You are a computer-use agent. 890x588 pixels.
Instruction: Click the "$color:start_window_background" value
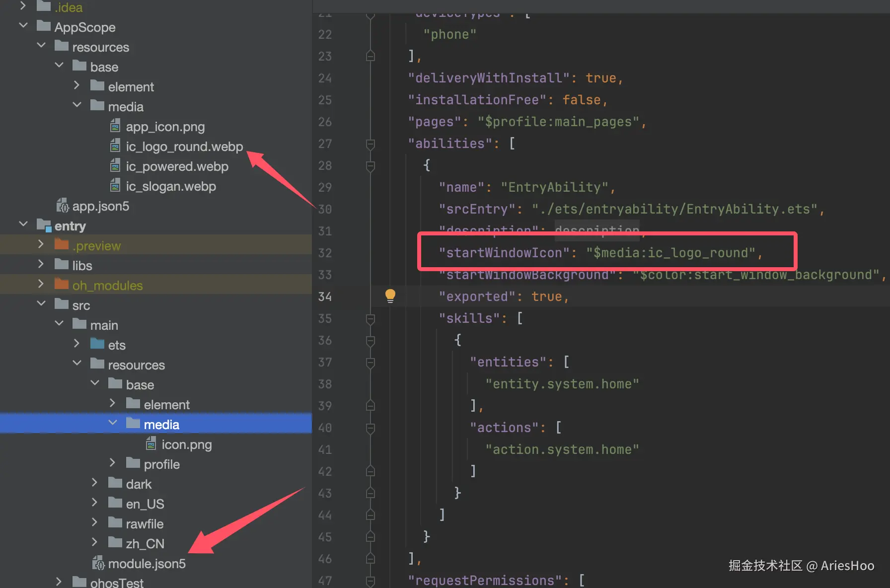756,275
